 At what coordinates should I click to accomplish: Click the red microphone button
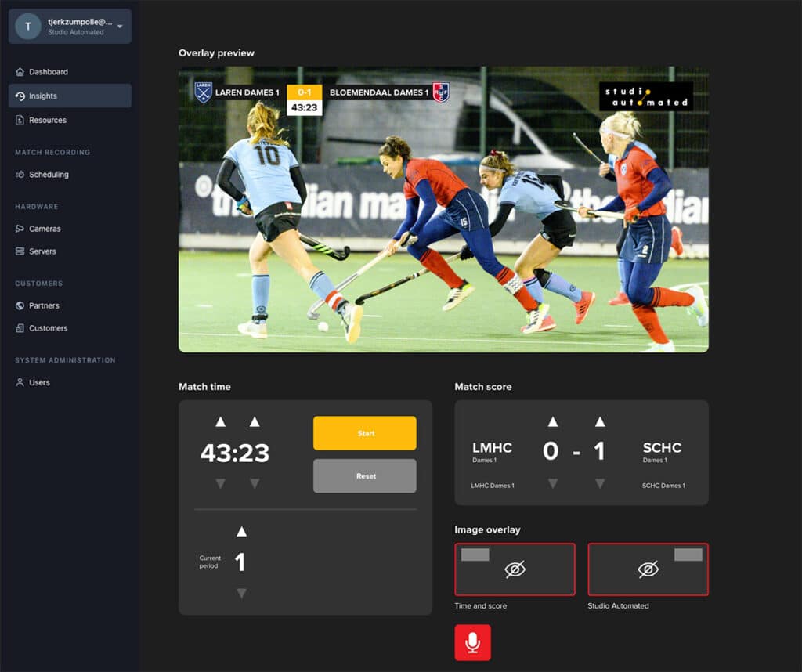pos(472,642)
